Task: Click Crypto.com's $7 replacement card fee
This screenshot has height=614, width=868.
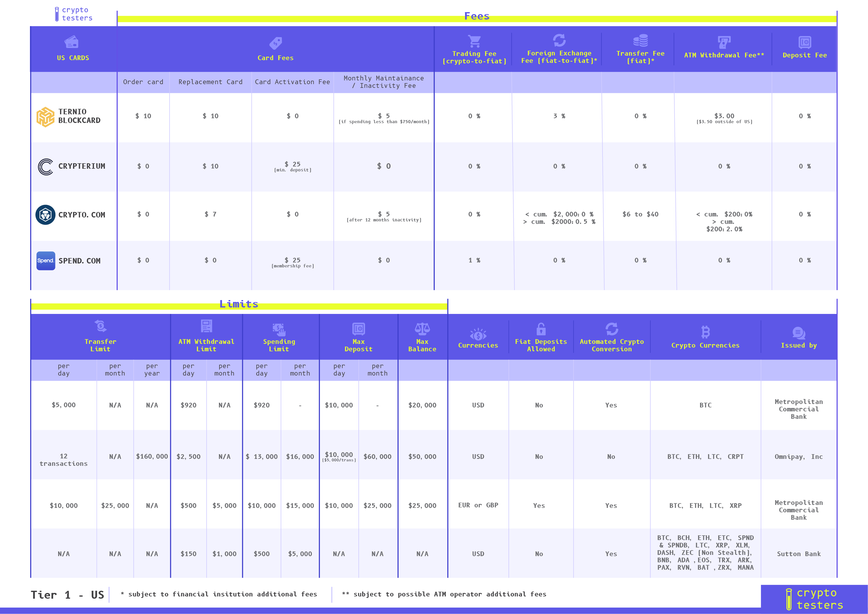Action: coord(211,214)
